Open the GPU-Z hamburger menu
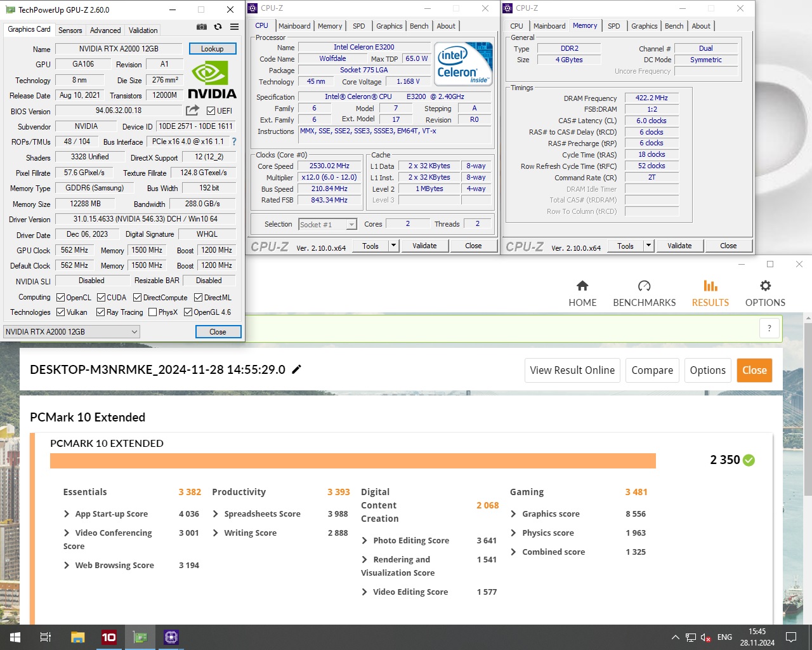Image resolution: width=812 pixels, height=650 pixels. 234,27
